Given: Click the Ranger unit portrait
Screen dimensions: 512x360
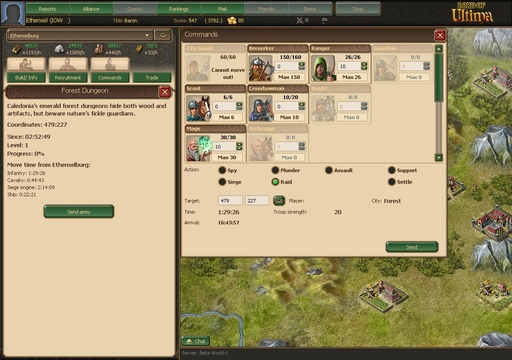Looking at the screenshot, I should tap(323, 69).
